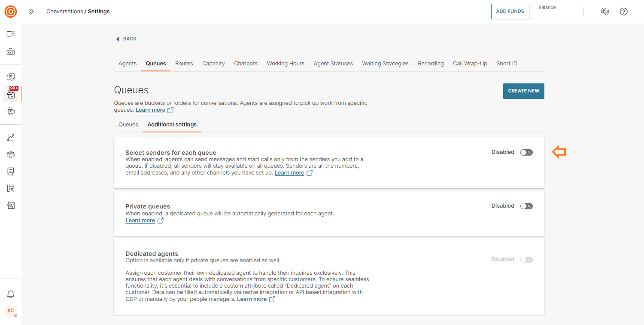Screen dimensions: 644x325
Task: Click the Conversations breadcrumb
Action: [x=65, y=12]
